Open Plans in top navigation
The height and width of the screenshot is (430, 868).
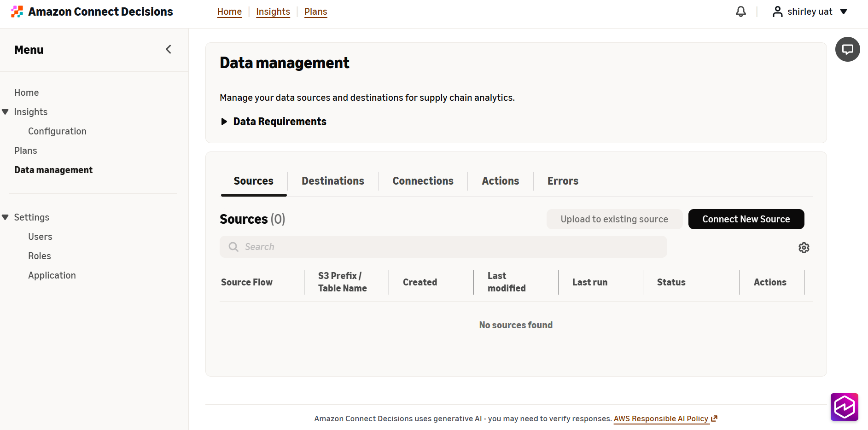click(315, 12)
